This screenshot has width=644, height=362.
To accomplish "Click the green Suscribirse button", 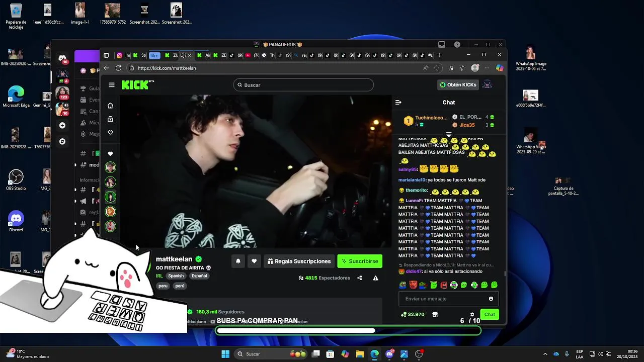I will click(360, 261).
